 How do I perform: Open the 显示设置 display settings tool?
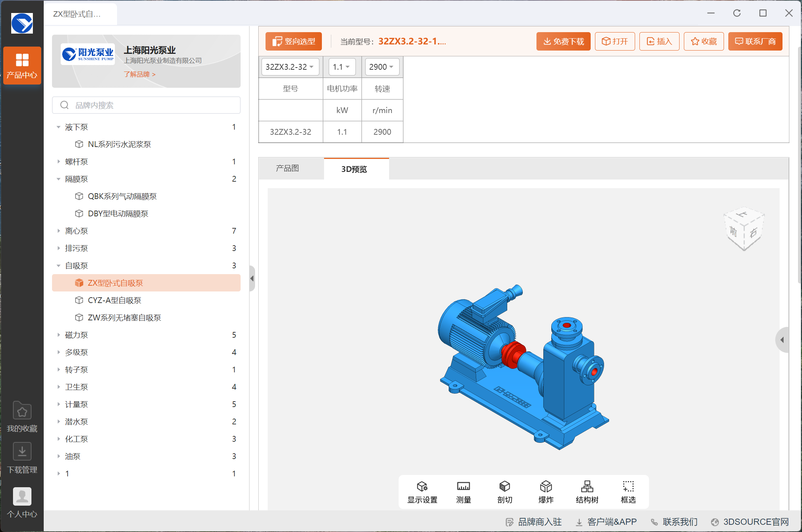422,492
